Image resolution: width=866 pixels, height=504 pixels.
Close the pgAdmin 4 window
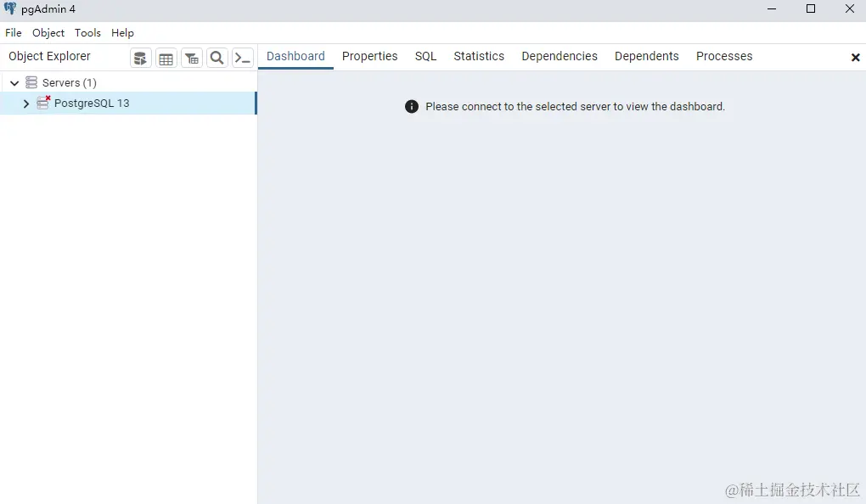coord(850,8)
